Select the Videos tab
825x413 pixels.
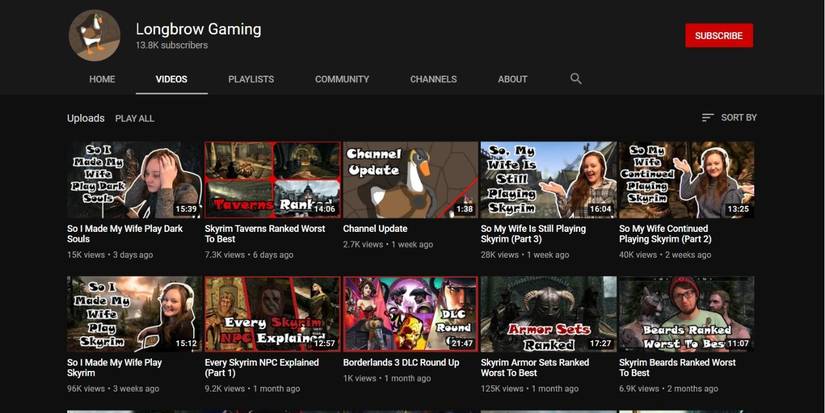pos(172,79)
